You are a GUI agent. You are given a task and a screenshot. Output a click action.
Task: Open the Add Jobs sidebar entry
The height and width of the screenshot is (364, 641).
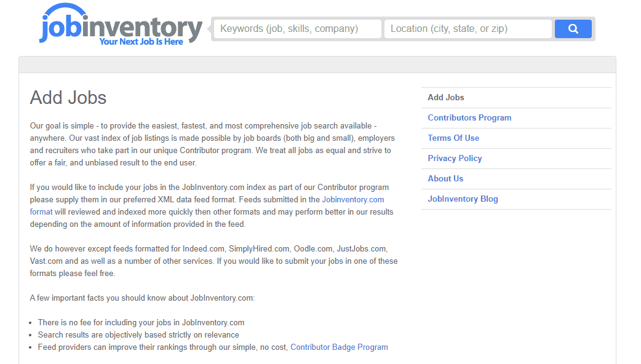coord(445,97)
